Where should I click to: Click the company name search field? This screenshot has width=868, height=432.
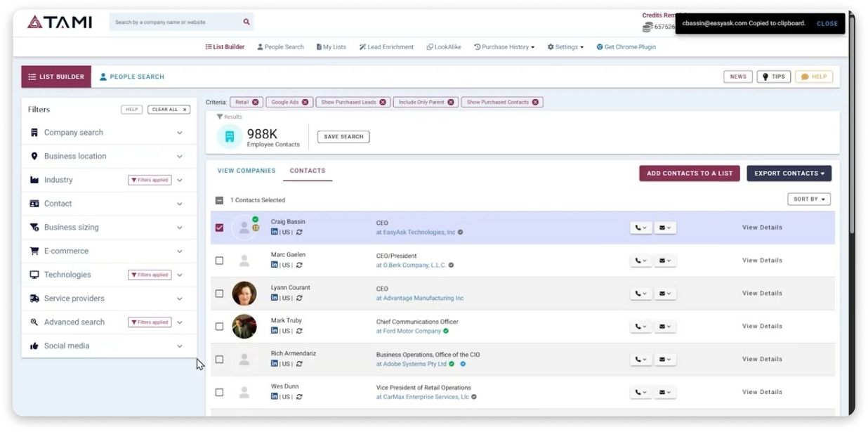point(175,22)
